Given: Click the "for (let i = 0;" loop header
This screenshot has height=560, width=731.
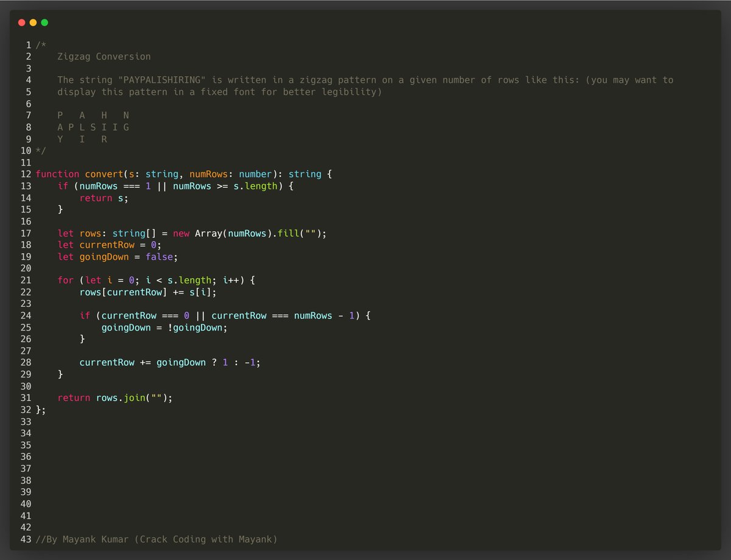Looking at the screenshot, I should click(x=157, y=280).
